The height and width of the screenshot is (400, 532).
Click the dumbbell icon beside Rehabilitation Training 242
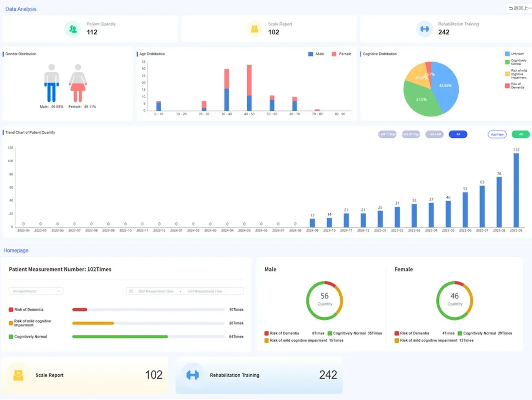[192, 375]
